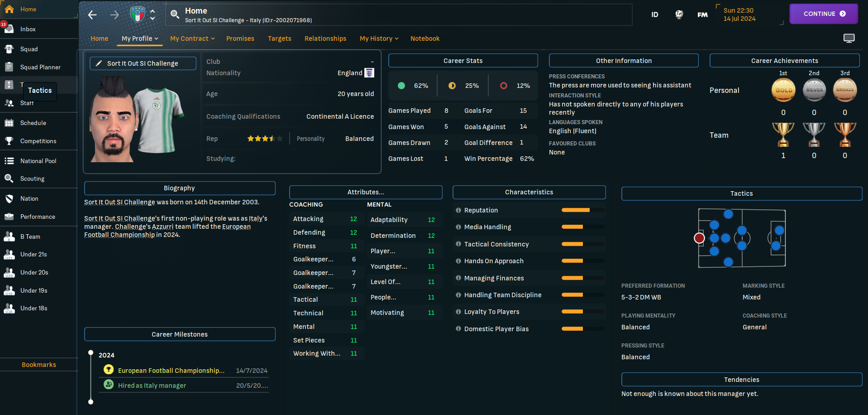The image size is (868, 415).
Task: Click the monitor display icon
Action: click(849, 39)
